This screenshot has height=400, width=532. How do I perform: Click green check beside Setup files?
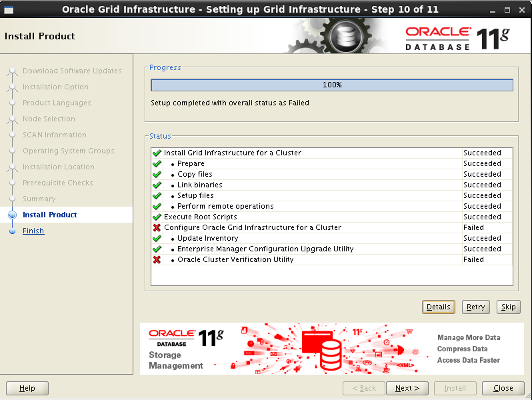(x=157, y=196)
